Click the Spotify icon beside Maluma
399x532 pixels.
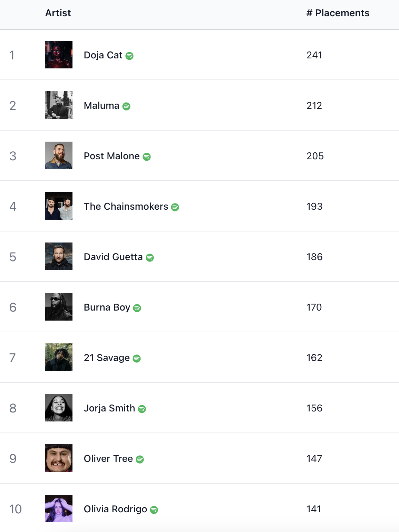pos(126,106)
